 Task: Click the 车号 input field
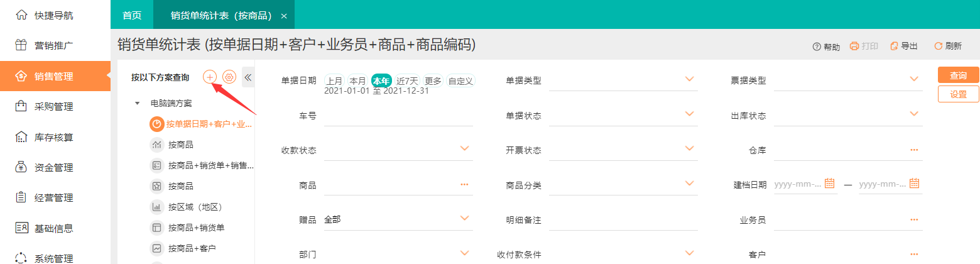pos(398,116)
